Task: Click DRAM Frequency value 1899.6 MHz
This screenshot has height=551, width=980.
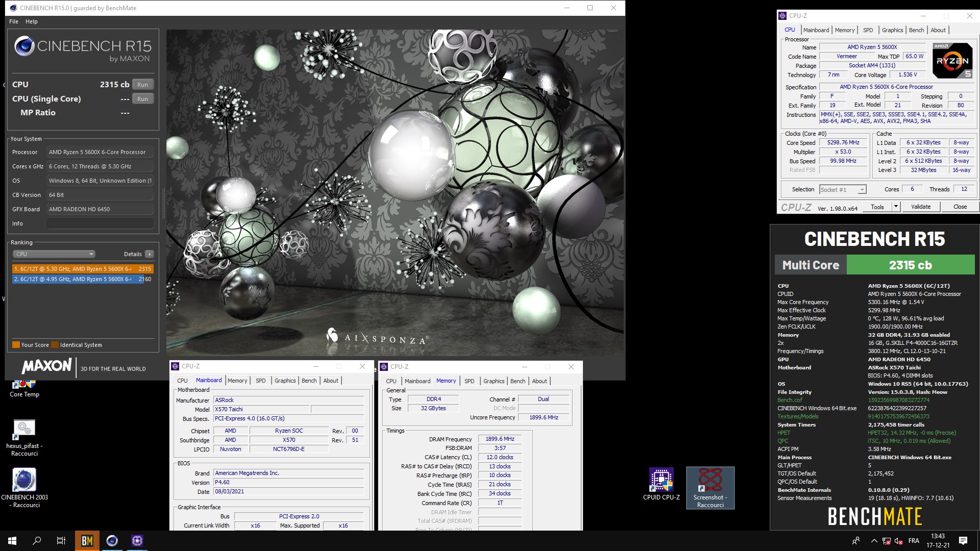Action: click(x=500, y=439)
